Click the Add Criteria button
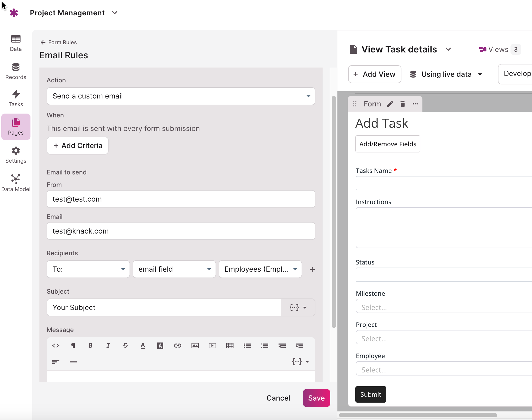Image resolution: width=532 pixels, height=420 pixels. (78, 146)
